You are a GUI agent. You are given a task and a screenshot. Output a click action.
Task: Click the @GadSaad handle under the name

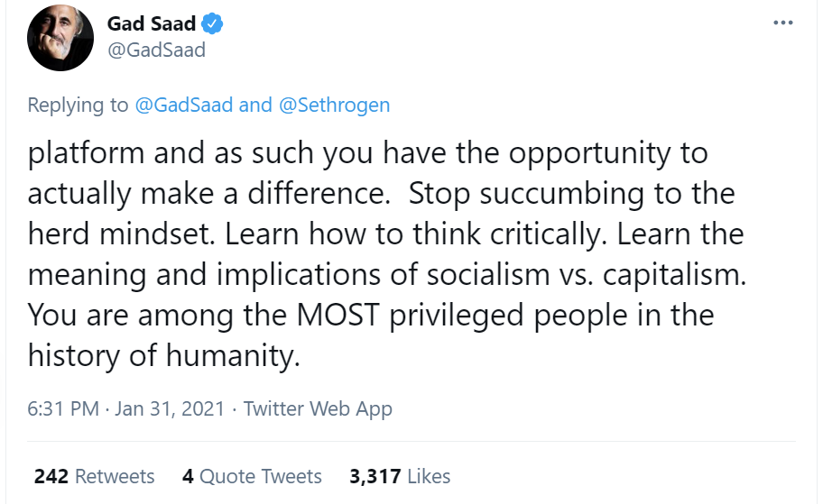pyautogui.click(x=156, y=50)
